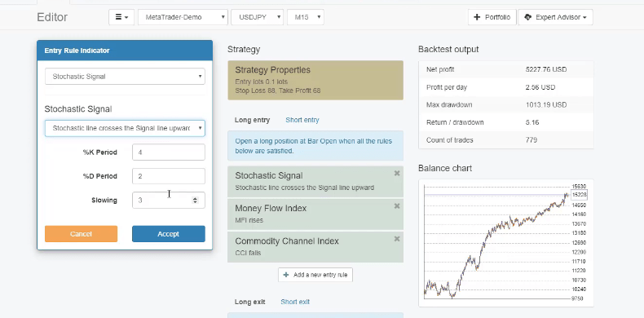Open the USDJPY symbol dropdown
The image size is (644, 318).
coord(257,17)
